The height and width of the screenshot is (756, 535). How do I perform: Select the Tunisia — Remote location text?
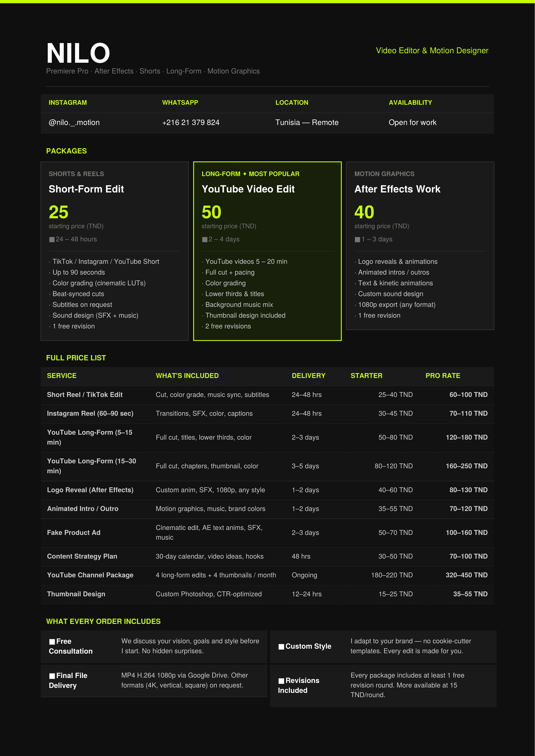pyautogui.click(x=307, y=122)
